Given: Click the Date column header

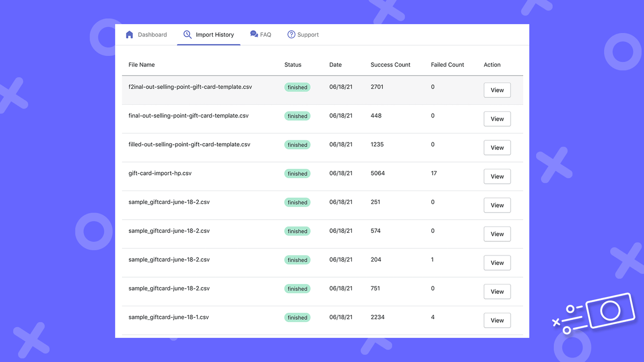Looking at the screenshot, I should [x=336, y=64].
